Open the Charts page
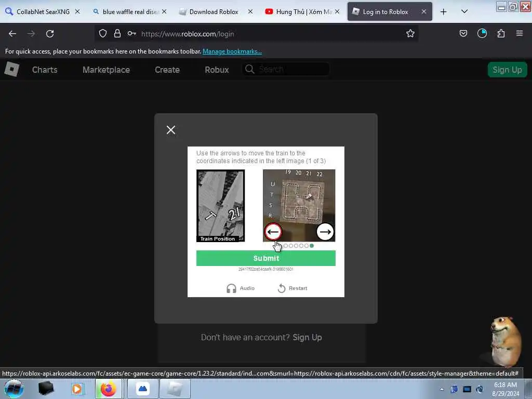Viewport: 532px width, 399px height. pyautogui.click(x=45, y=70)
